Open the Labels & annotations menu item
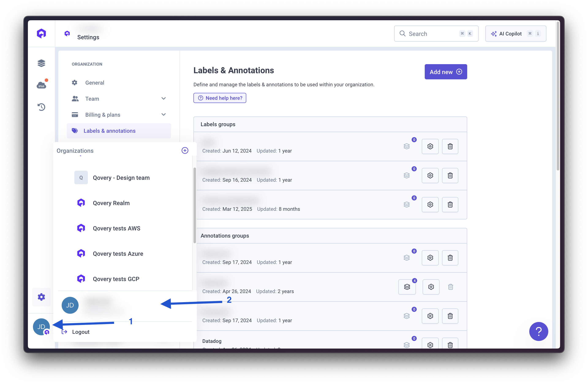 pyautogui.click(x=109, y=131)
